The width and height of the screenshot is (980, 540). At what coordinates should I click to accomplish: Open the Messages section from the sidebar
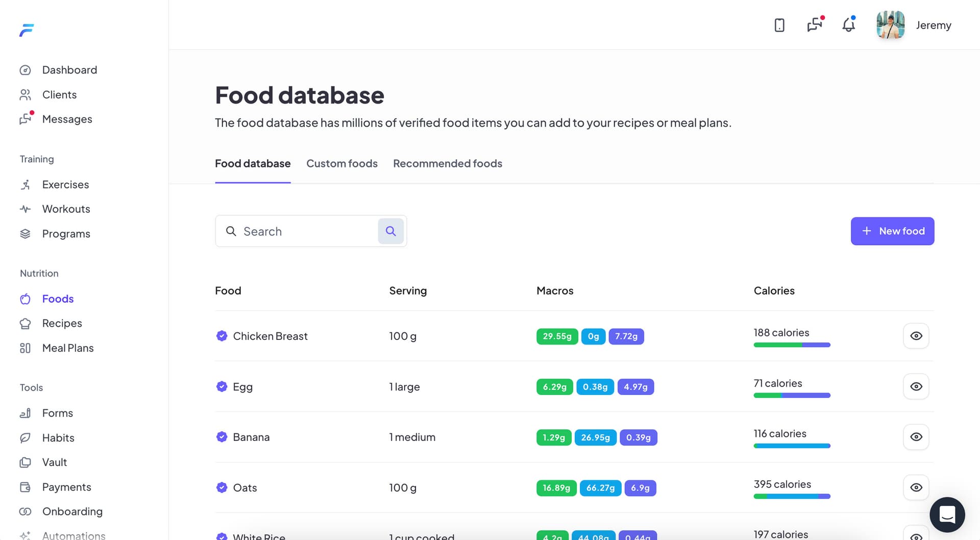(x=67, y=119)
